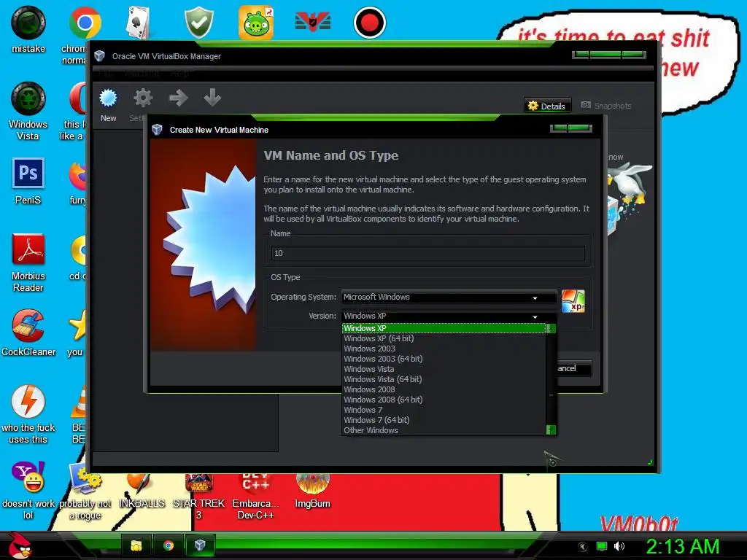Image resolution: width=747 pixels, height=560 pixels.
Task: Open the red winged emblem desktop icon
Action: click(313, 22)
